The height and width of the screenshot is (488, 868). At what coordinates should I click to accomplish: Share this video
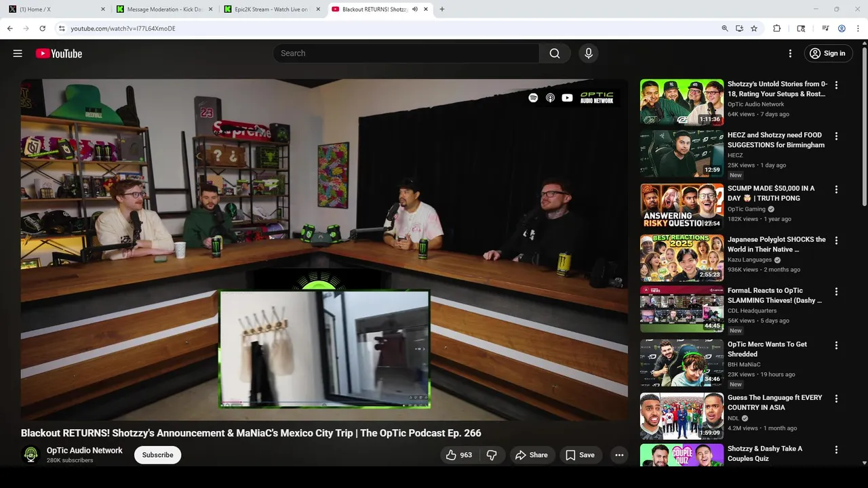click(532, 455)
